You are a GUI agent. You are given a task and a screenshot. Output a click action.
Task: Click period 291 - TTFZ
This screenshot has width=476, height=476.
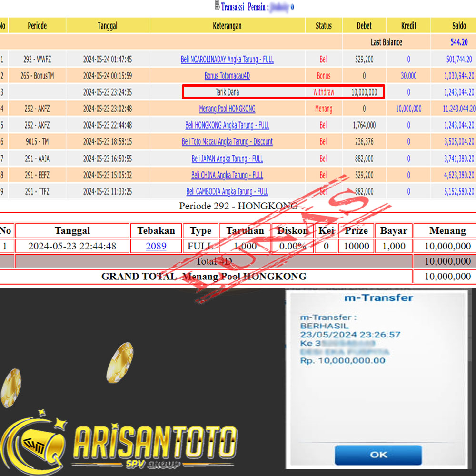37,191
